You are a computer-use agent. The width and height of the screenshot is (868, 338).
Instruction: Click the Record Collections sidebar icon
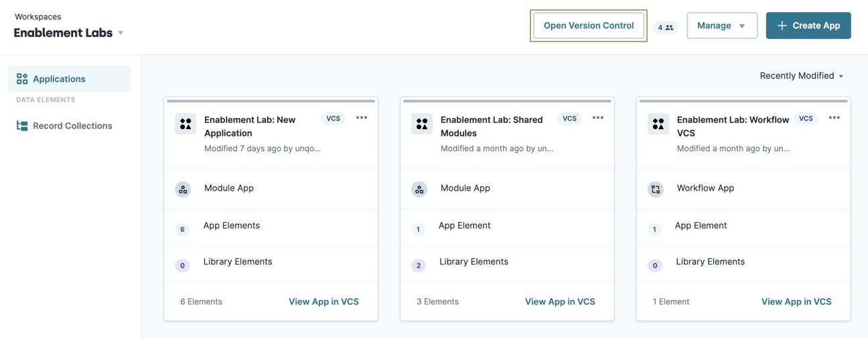click(x=22, y=126)
